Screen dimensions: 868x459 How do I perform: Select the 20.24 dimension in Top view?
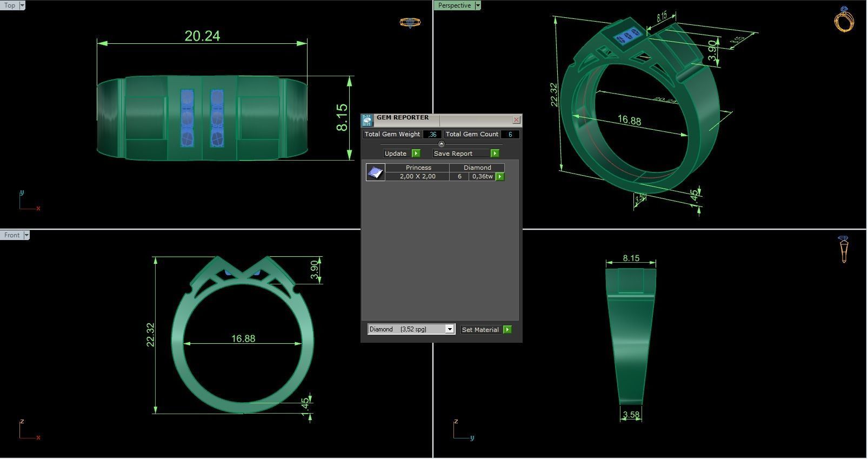(x=202, y=36)
